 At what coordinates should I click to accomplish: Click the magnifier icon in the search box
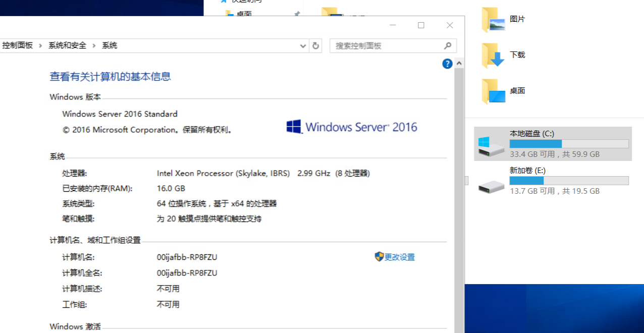(x=448, y=45)
